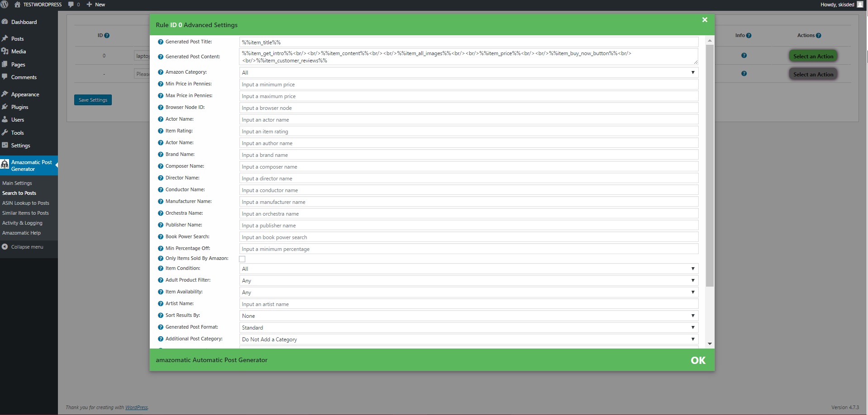Viewport: 868px width, 415px height.
Task: Open the Generated Post Format dropdown
Action: point(468,327)
